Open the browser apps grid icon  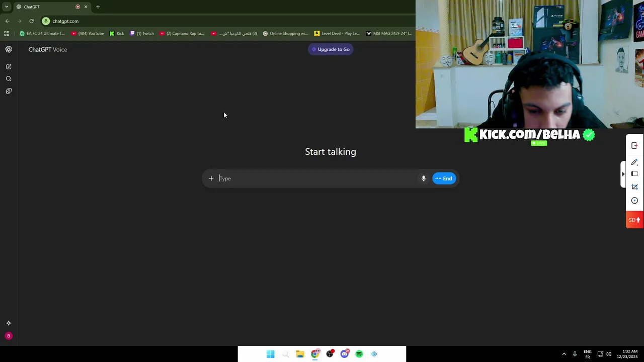[x=7, y=34]
